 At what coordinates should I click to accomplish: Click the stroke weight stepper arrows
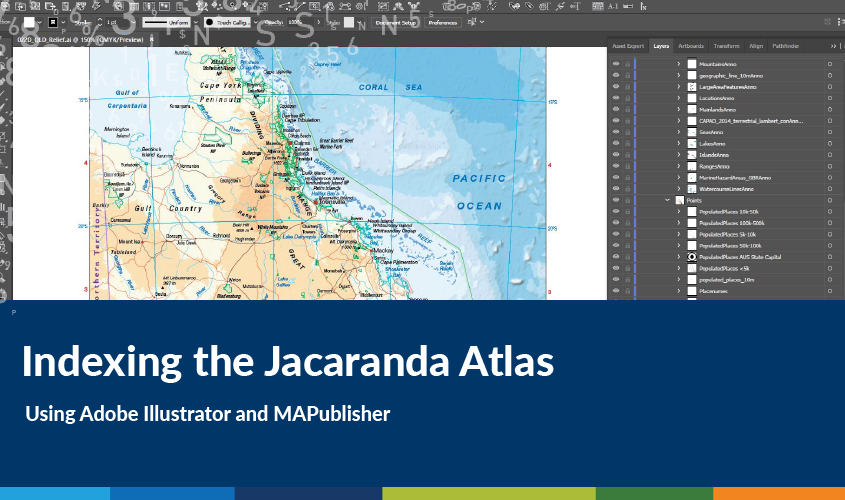point(100,23)
